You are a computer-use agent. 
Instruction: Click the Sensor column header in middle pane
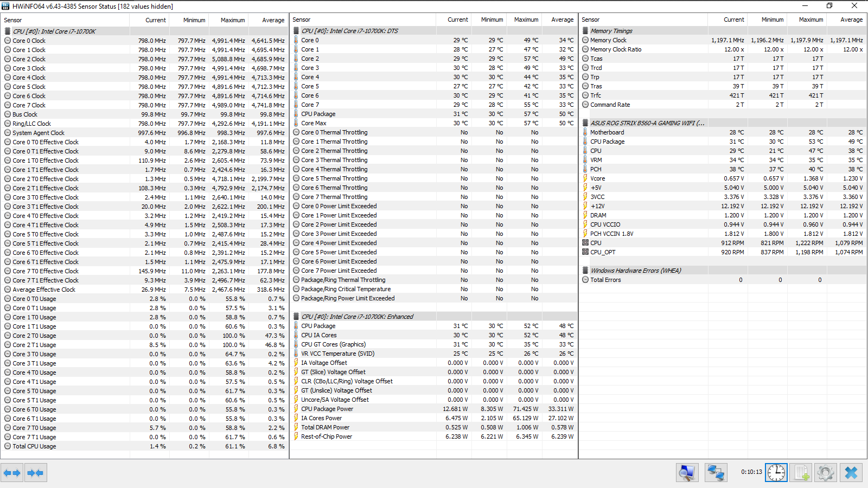pyautogui.click(x=363, y=20)
